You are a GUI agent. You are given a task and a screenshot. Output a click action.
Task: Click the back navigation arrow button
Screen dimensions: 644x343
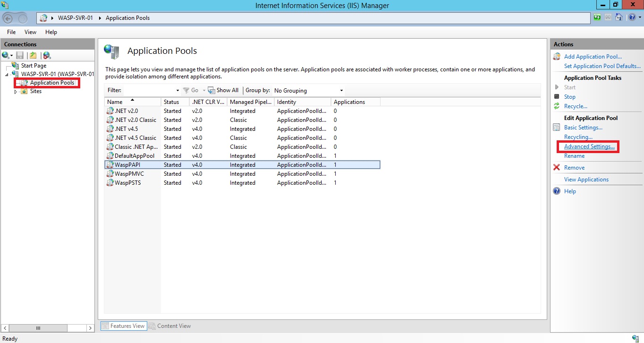(8, 18)
